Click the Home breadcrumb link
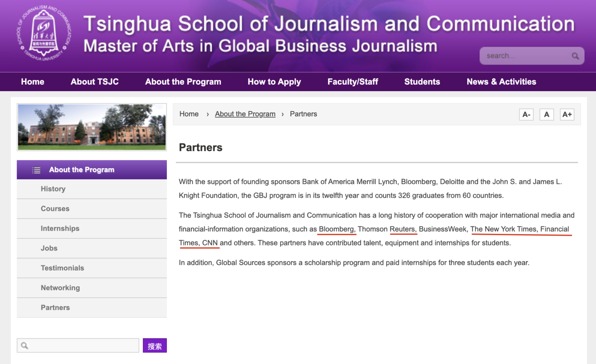Screen dimensions: 596x364 (x=189, y=114)
